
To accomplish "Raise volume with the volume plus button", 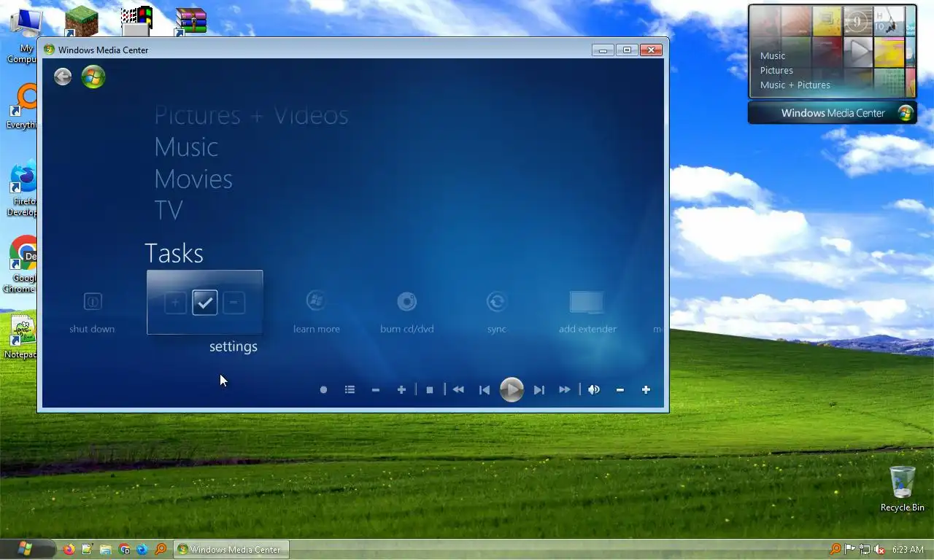I will [x=646, y=390].
